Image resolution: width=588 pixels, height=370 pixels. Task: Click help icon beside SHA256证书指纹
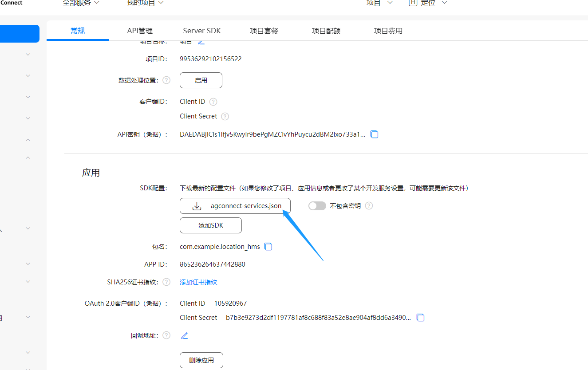click(x=166, y=282)
